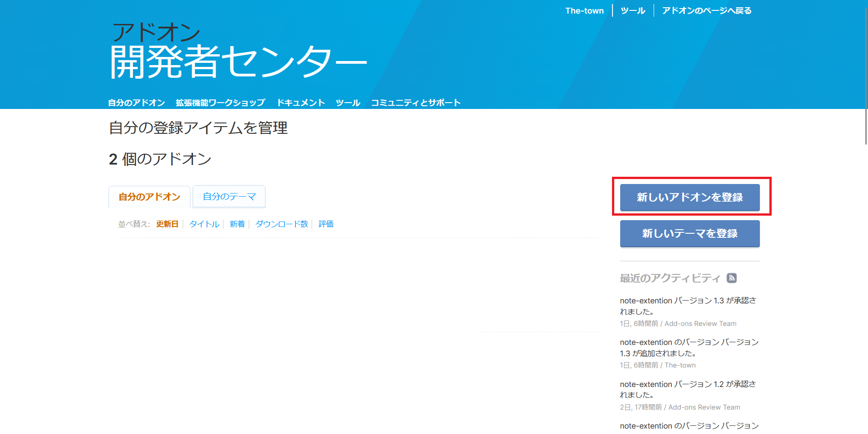Open コミュニティとサポート navigation item
The width and height of the screenshot is (868, 434).
click(x=416, y=103)
